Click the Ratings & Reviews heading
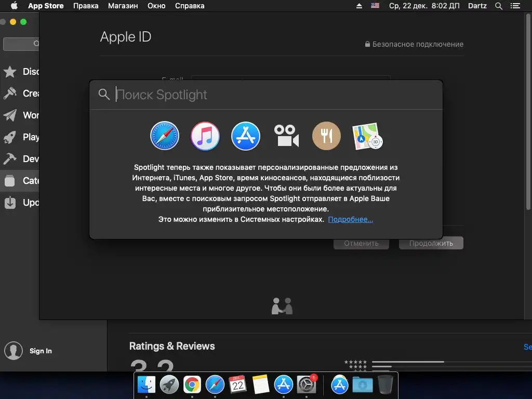532x399 pixels. pos(172,346)
